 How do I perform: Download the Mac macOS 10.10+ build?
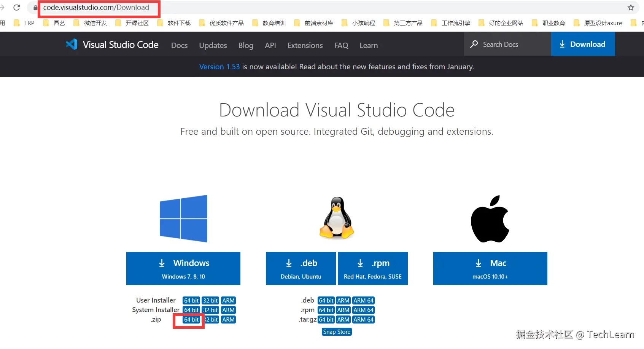(x=490, y=268)
